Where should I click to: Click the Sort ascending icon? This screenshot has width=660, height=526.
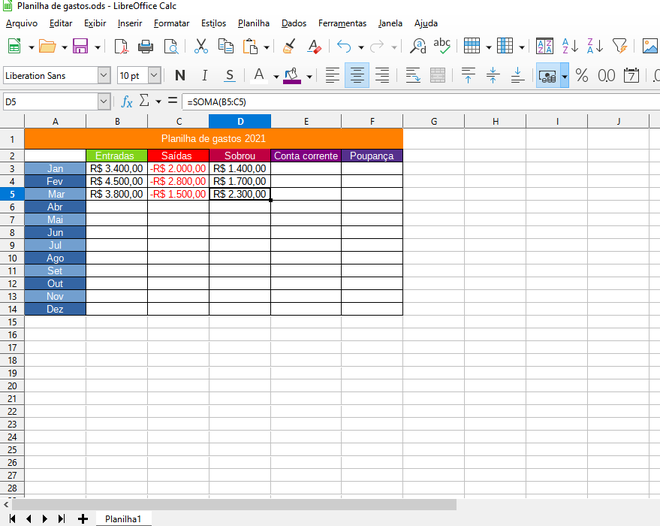pos(570,46)
